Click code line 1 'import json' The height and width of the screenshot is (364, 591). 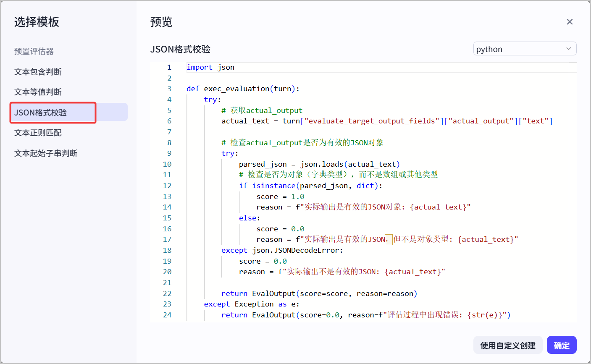(x=210, y=67)
